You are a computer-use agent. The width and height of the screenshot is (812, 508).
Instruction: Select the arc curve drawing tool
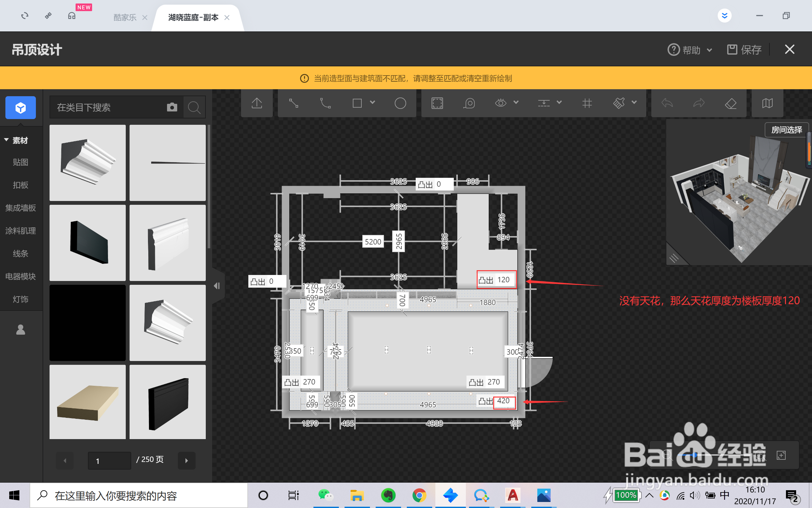(325, 103)
